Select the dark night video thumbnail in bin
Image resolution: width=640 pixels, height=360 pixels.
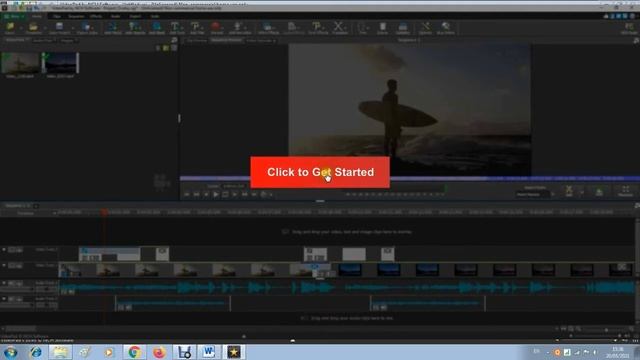tap(60, 64)
